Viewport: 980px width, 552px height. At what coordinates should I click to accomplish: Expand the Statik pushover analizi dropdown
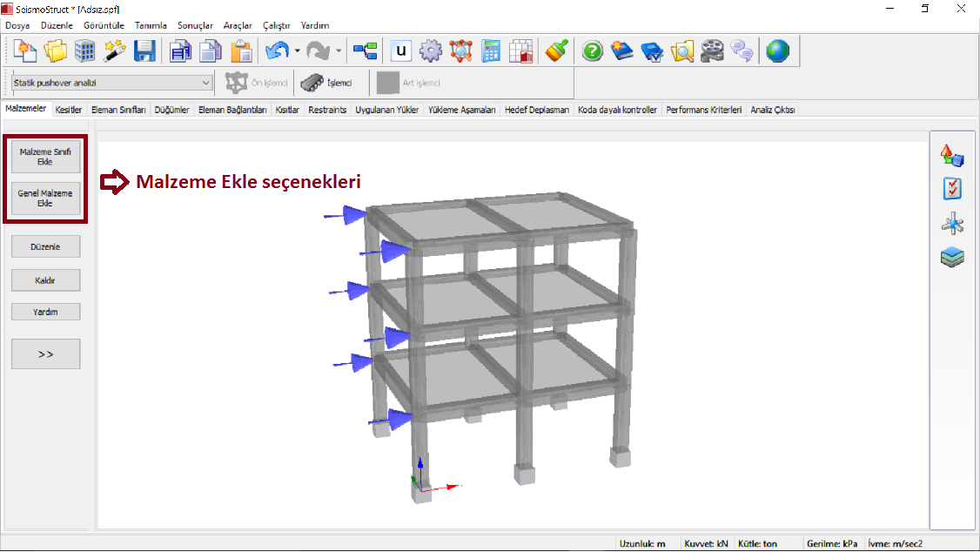pyautogui.click(x=206, y=83)
